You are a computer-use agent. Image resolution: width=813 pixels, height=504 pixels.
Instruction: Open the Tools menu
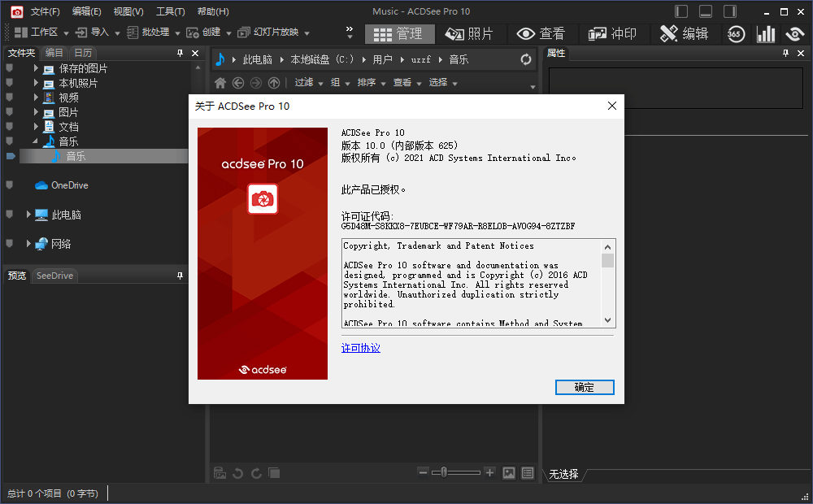(171, 11)
